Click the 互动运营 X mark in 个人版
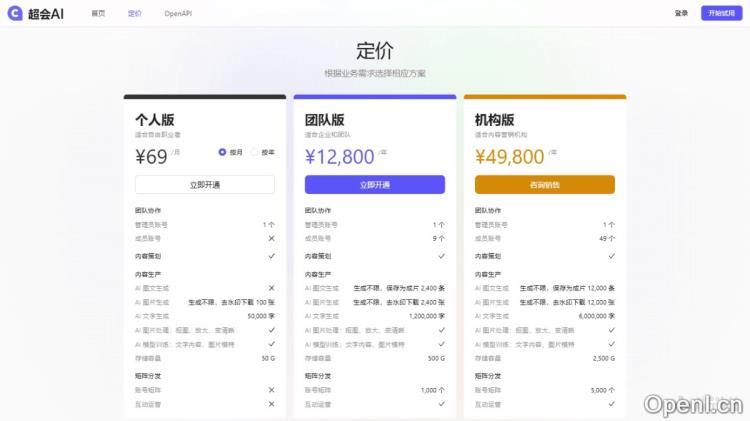This screenshot has width=750, height=421. click(271, 404)
